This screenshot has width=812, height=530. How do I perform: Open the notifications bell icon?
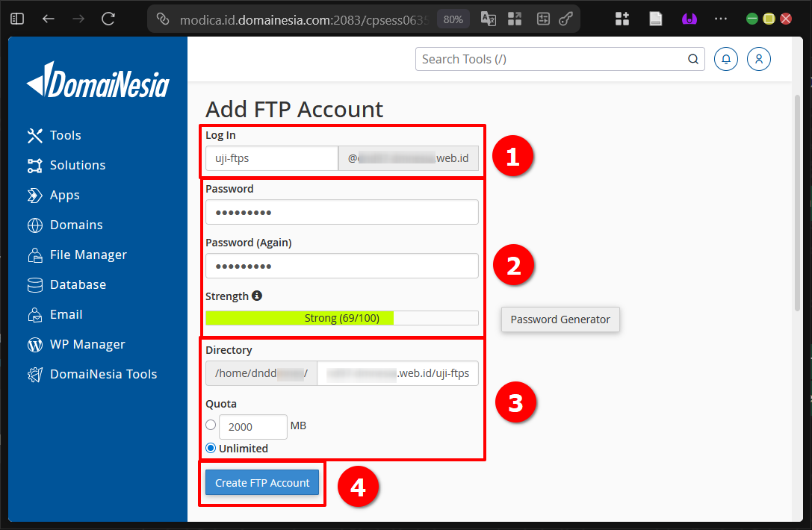[x=725, y=59]
